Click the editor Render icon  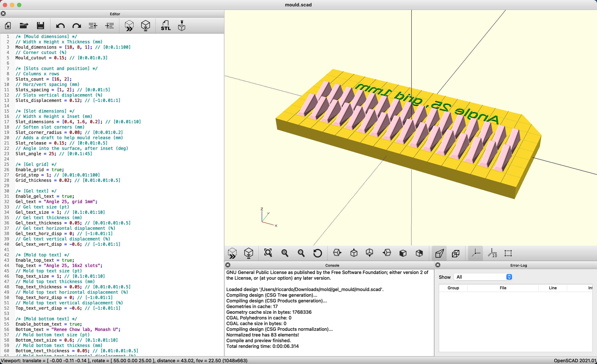pyautogui.click(x=145, y=25)
